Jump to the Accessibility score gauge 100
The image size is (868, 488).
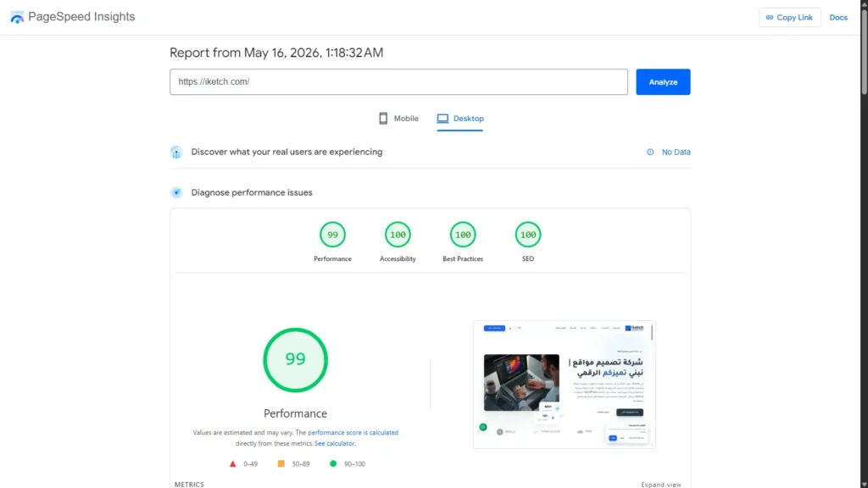point(398,235)
